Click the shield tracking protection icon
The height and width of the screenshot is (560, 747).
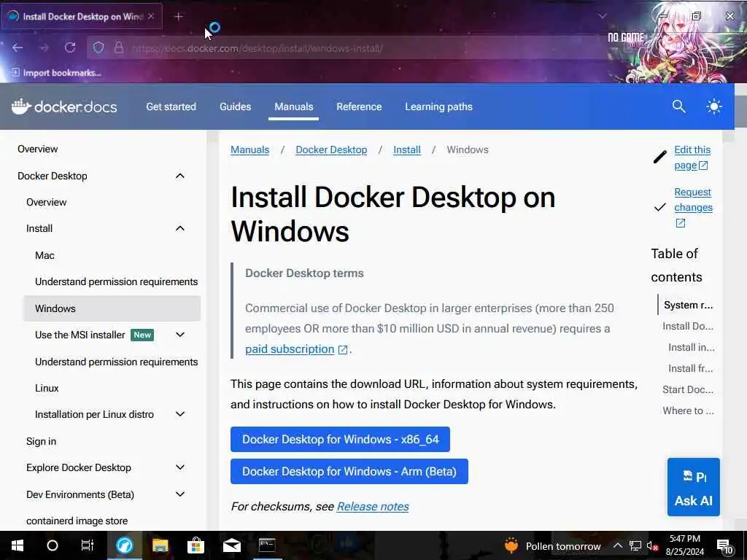pyautogui.click(x=98, y=47)
